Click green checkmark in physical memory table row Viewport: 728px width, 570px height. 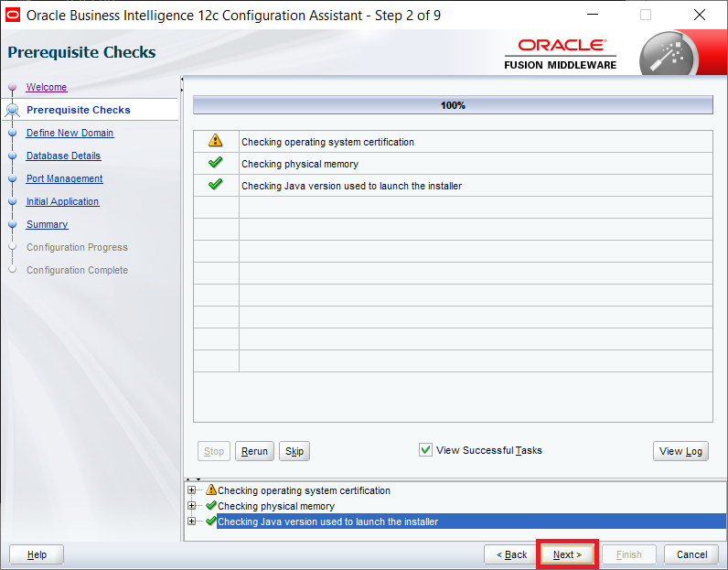tap(216, 163)
